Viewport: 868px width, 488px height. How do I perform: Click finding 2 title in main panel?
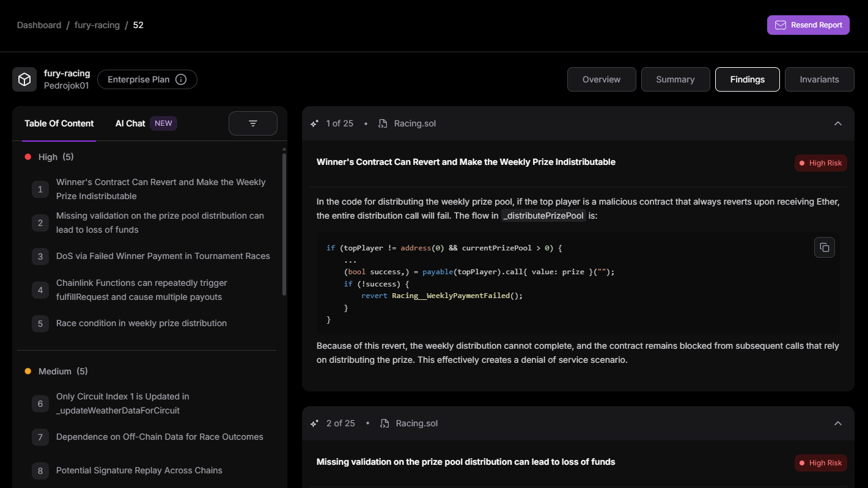point(466,462)
